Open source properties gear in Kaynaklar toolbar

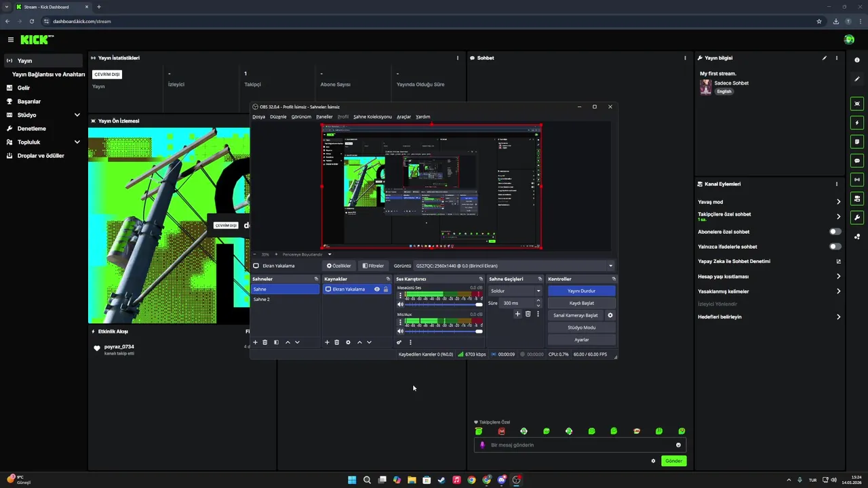tap(348, 342)
